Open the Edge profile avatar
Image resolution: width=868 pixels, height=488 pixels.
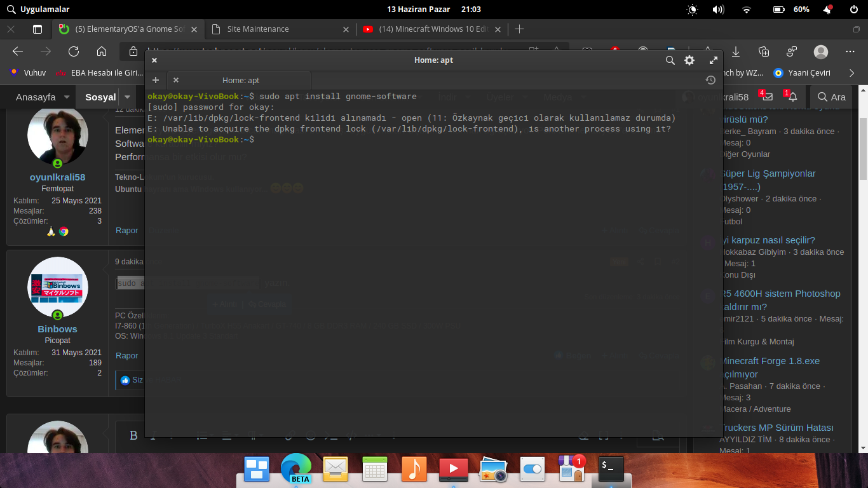pyautogui.click(x=821, y=51)
